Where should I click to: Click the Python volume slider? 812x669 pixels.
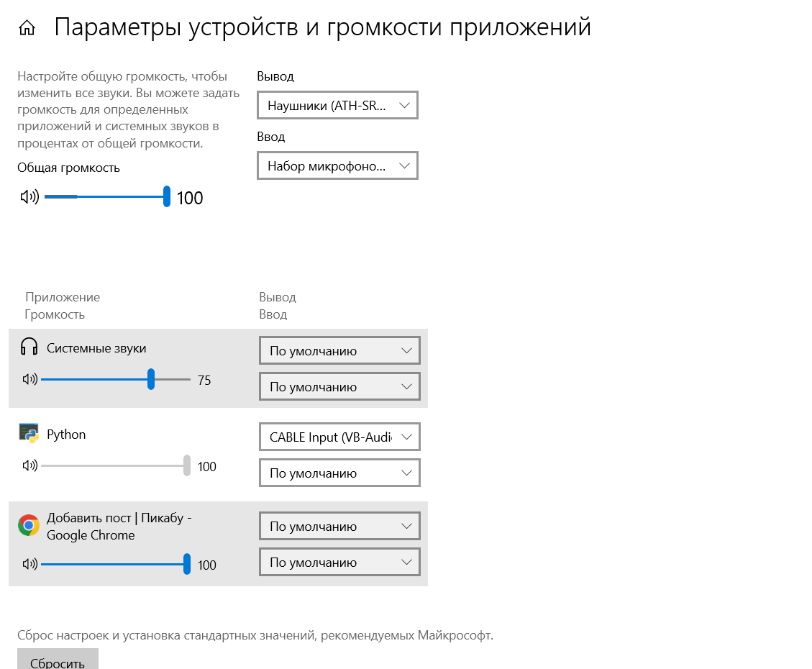[x=116, y=465]
